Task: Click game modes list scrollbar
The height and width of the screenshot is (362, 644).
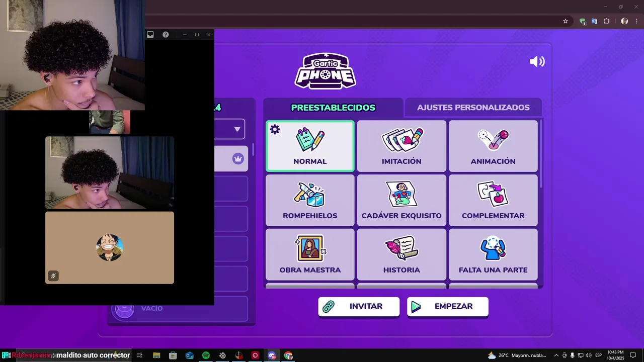Action: (541, 154)
